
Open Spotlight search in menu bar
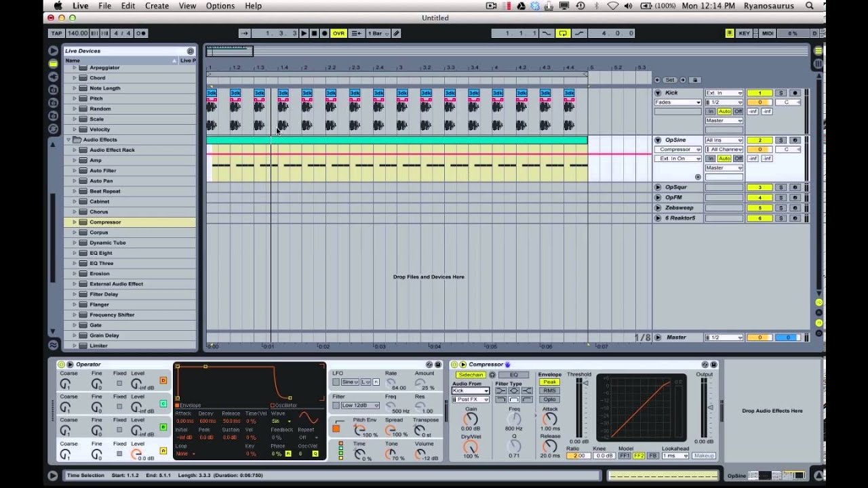pyautogui.click(x=809, y=6)
